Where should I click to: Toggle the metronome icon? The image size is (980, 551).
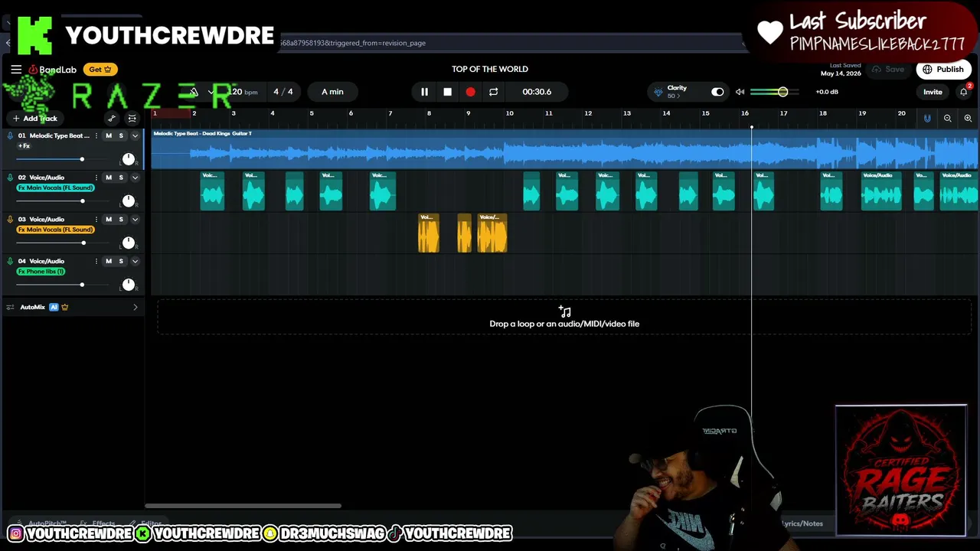coord(194,92)
